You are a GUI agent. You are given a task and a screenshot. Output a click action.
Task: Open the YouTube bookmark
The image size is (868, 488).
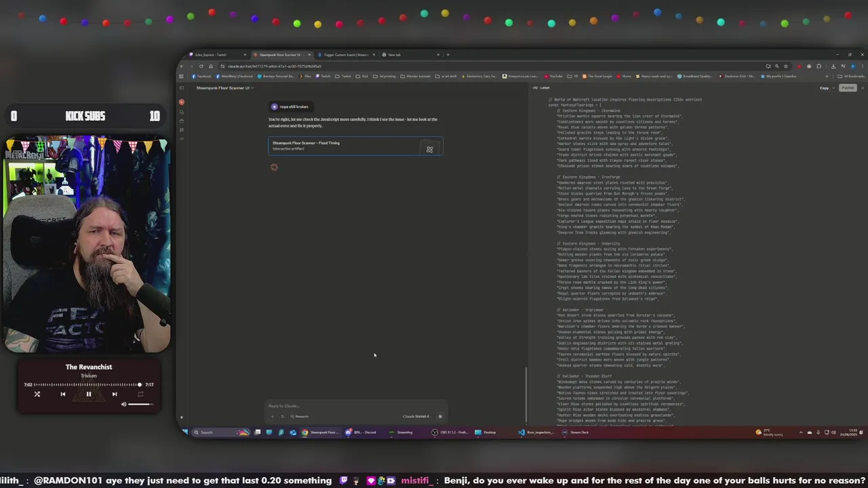pyautogui.click(x=553, y=76)
